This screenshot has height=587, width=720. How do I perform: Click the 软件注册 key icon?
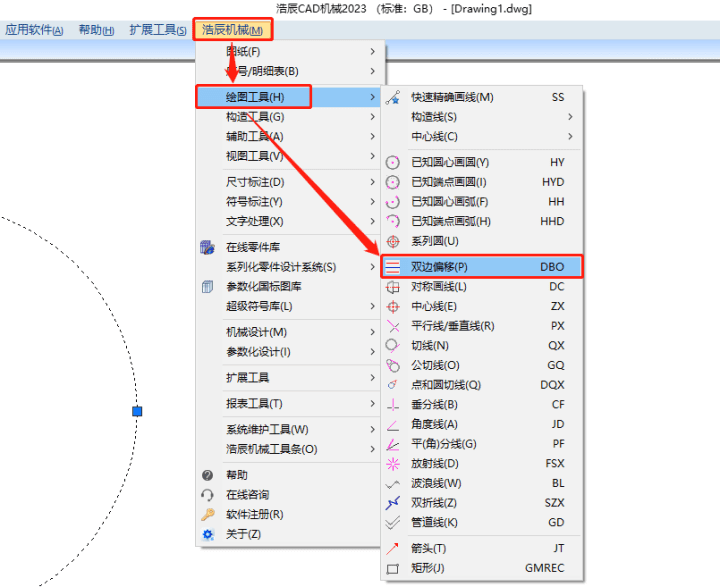(x=208, y=514)
